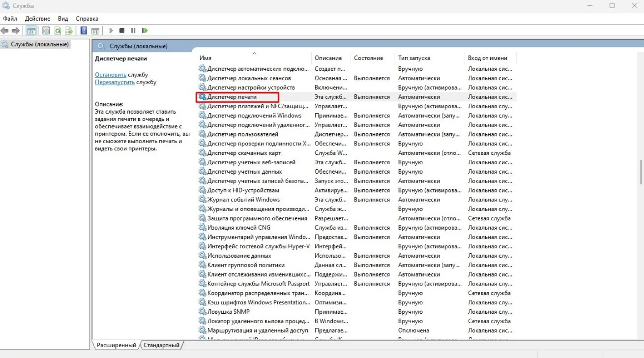644x358 pixels.
Task: Open the Справка menu
Action: pos(87,18)
